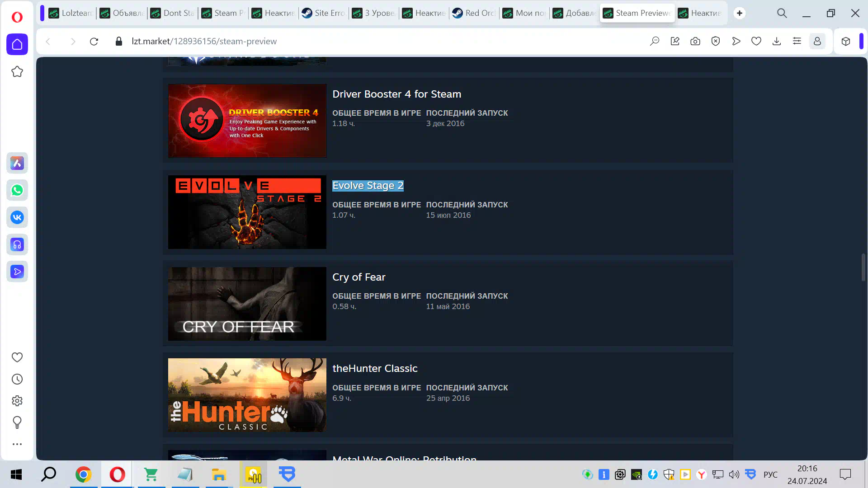Go back to the previous page
The image size is (868, 488).
[48, 41]
